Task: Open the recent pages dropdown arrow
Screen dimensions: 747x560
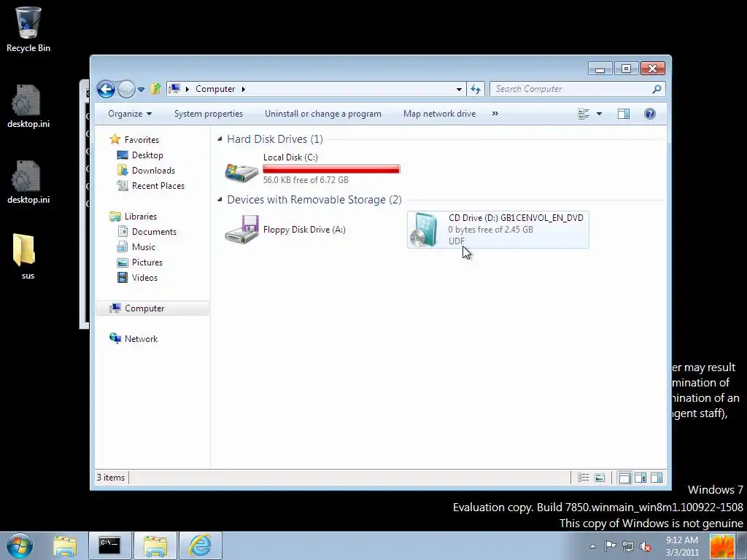Action: (141, 89)
